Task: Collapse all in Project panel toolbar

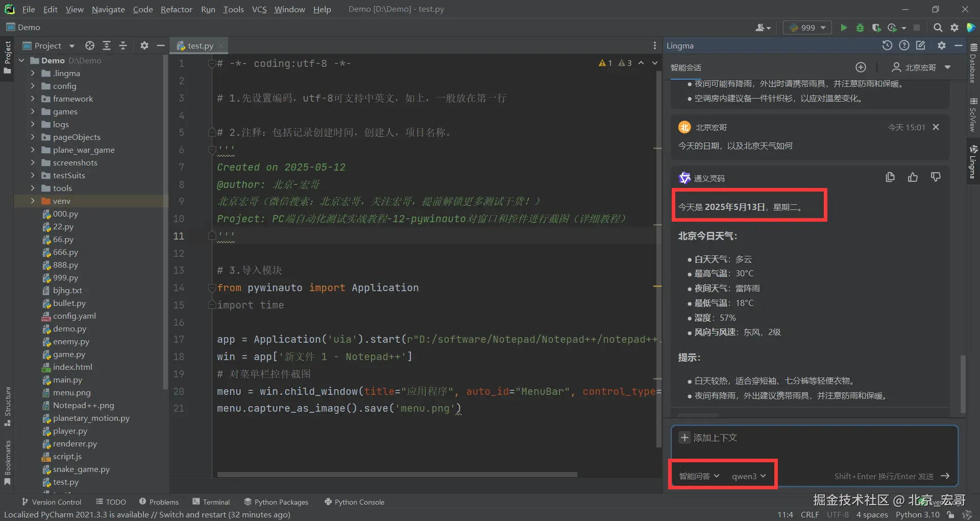Action: coord(123,45)
